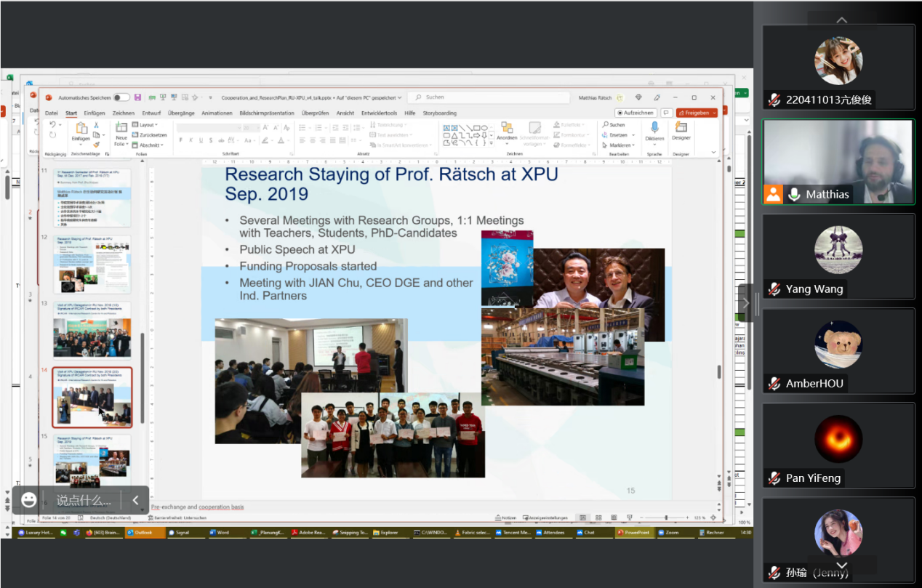Screen dimensions: 922x588
Task: Switch to the Zeichnen ribbon tab
Action: (x=124, y=113)
